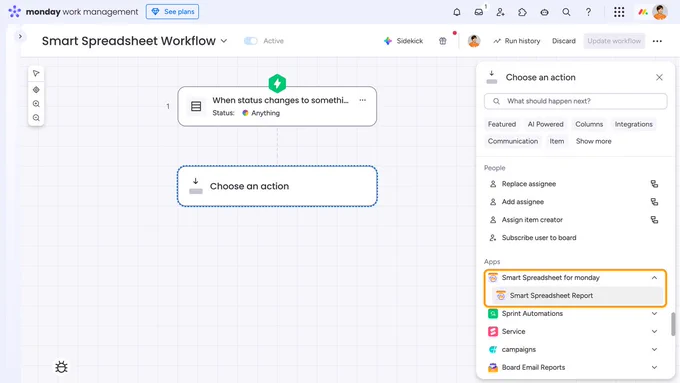The width and height of the screenshot is (680, 383).
Task: Expand the Board Email Reports app
Action: (x=654, y=367)
